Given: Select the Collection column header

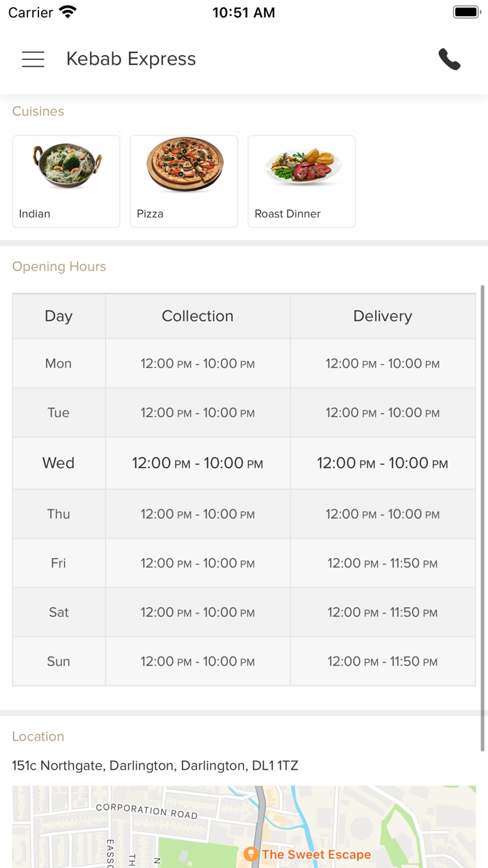Looking at the screenshot, I should click(197, 316).
